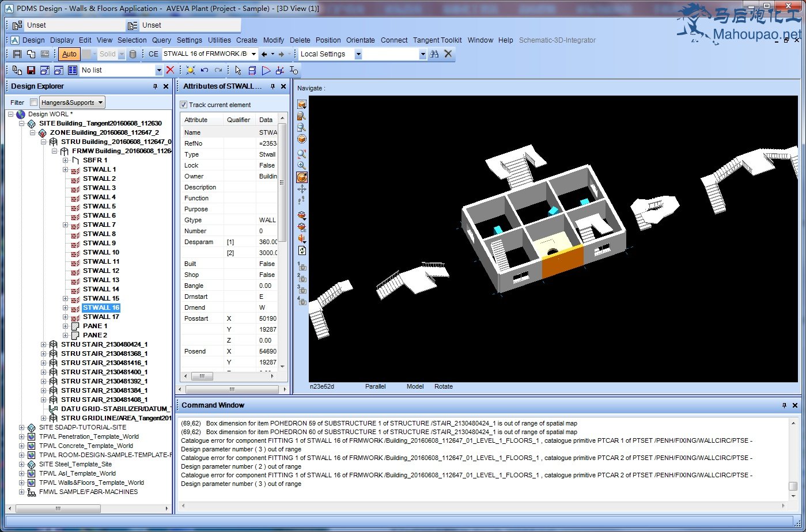Close the Attributes panel
806x532 pixels.
[x=283, y=86]
